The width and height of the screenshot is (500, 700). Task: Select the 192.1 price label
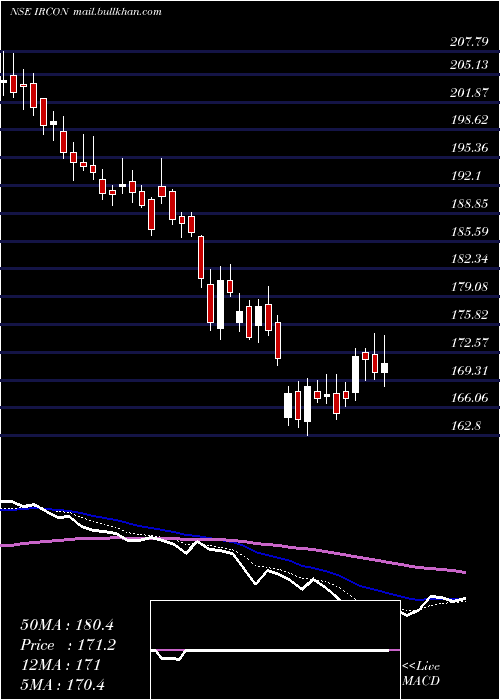coord(466,176)
